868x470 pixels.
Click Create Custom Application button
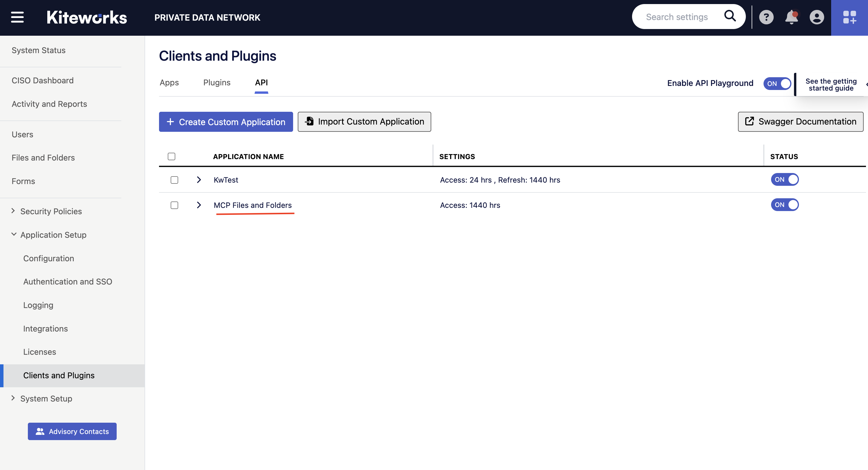[226, 122]
